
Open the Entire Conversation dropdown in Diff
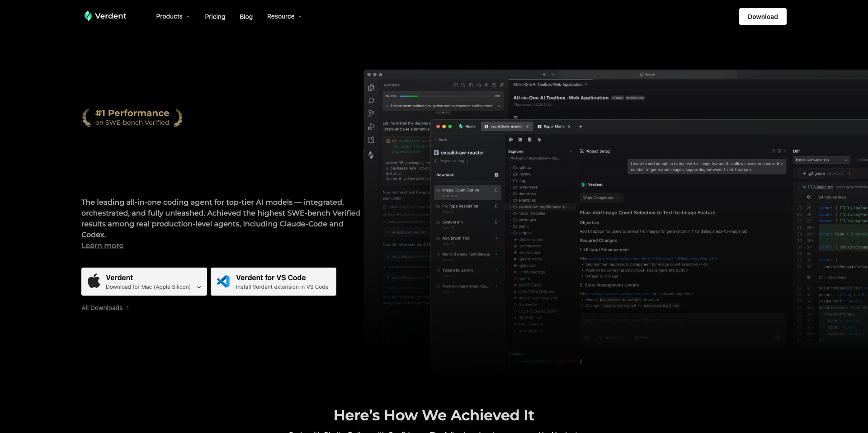coord(822,160)
